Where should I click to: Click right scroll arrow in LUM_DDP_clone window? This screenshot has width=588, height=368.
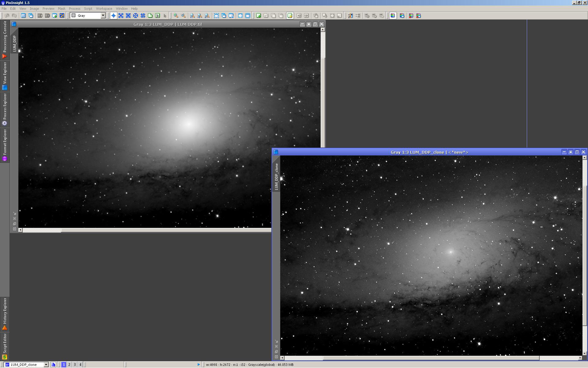coord(580,358)
